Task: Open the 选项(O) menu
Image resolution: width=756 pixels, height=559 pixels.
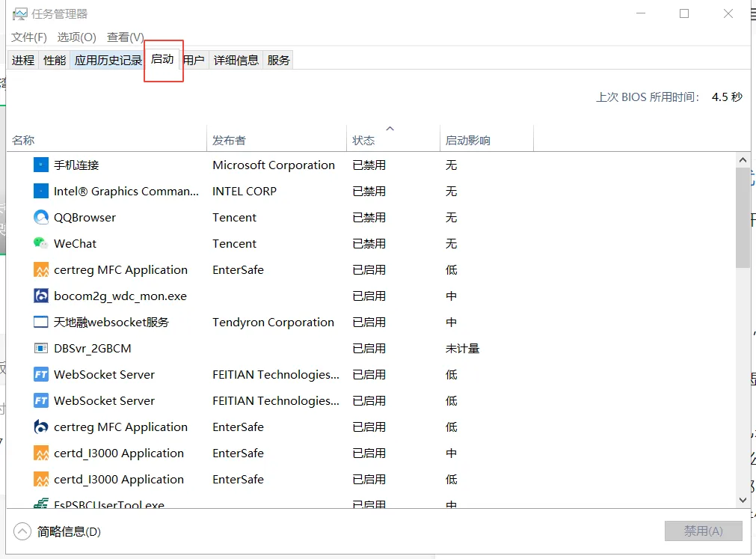Action: 77,37
